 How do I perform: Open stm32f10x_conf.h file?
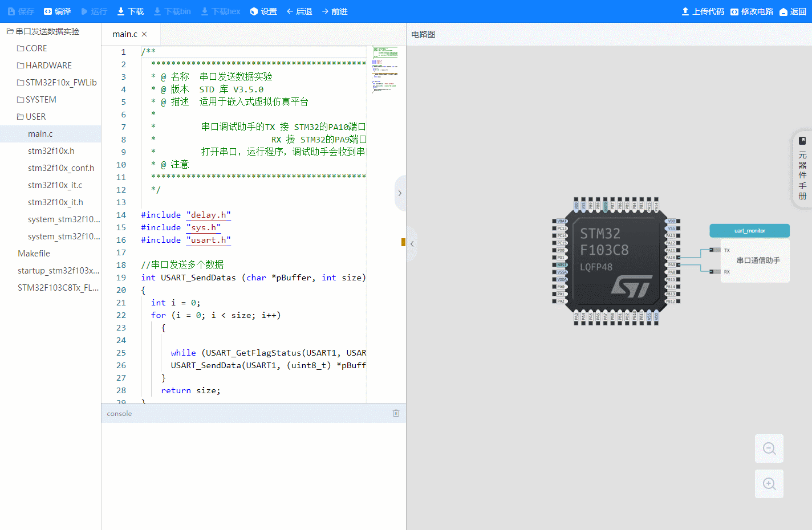(61, 168)
